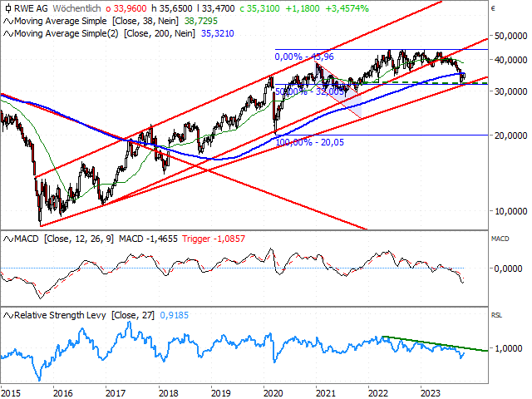The image size is (532, 399).
Task: Select the RWE AG chart title
Action: 32,8
